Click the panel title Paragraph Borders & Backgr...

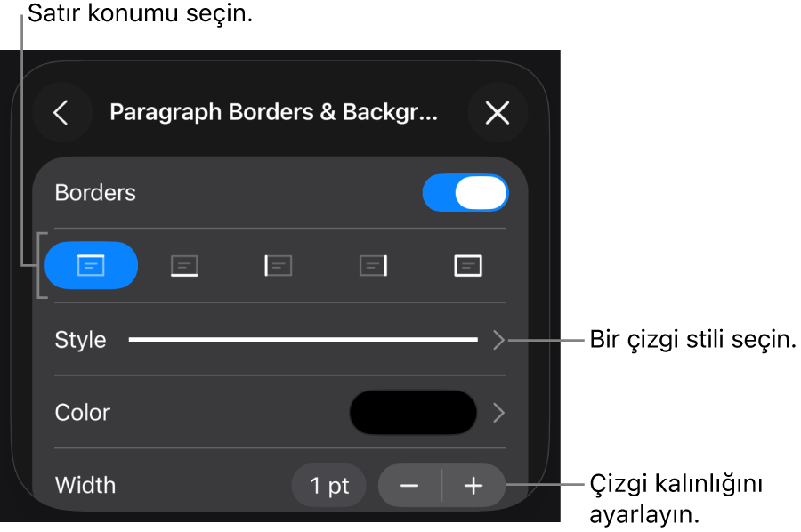point(274,112)
